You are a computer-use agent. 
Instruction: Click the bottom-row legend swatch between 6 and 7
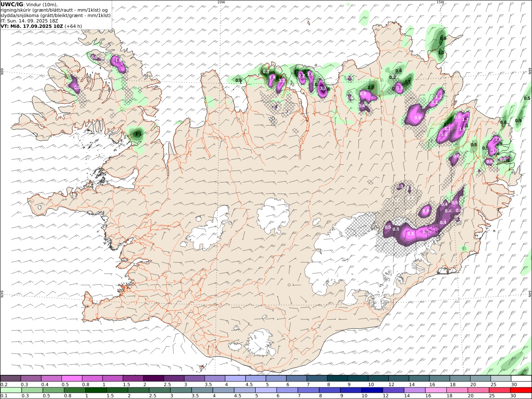tap(287, 390)
